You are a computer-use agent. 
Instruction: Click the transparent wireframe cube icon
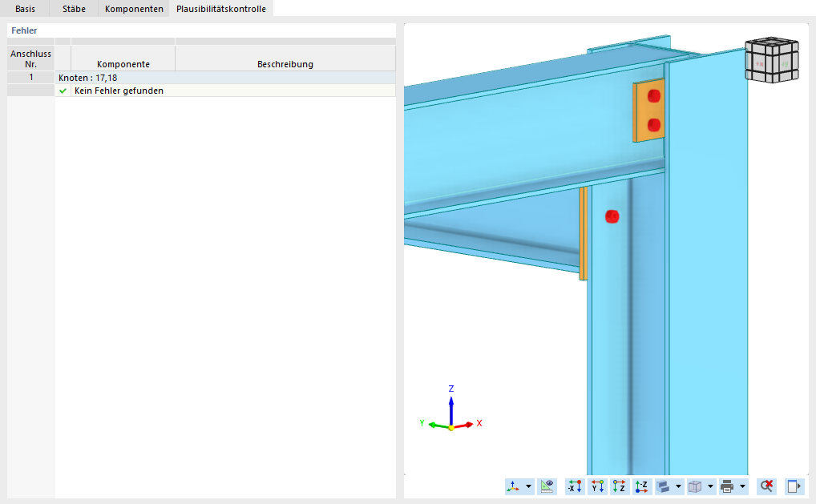point(695,486)
